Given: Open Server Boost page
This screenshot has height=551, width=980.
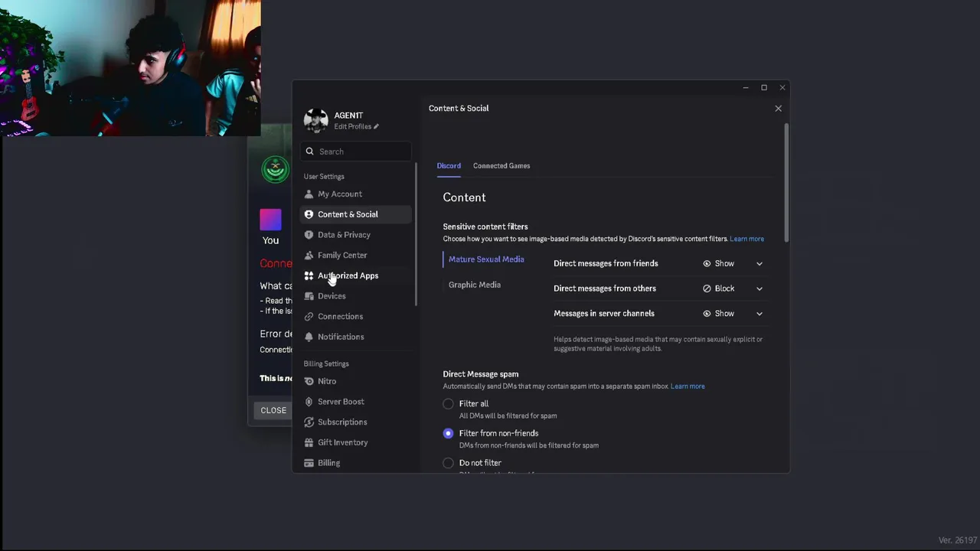Looking at the screenshot, I should 355,402.
